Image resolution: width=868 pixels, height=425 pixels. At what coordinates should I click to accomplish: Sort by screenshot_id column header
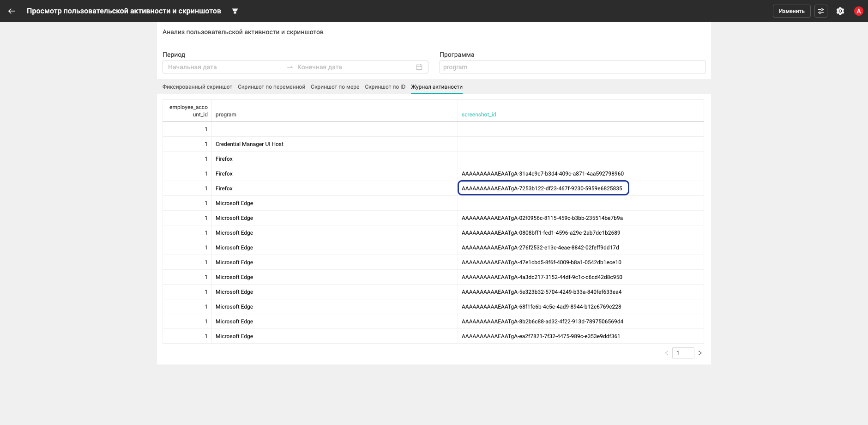click(x=479, y=115)
